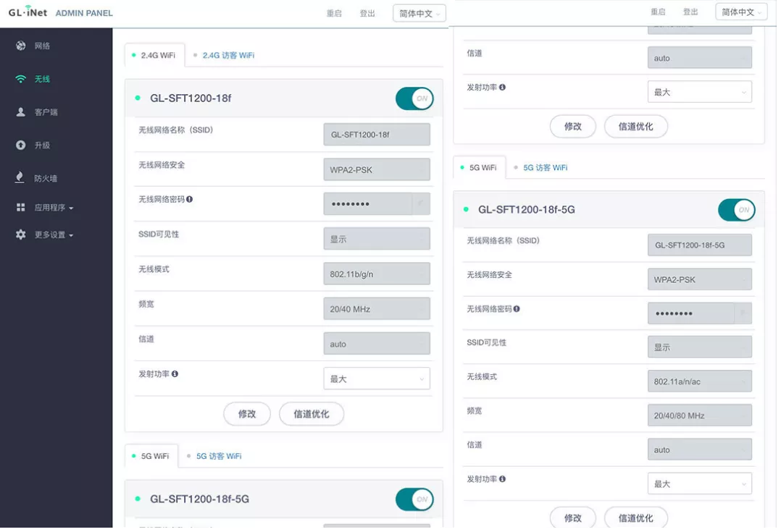
Task: Show password eye icon in right 5G password field
Action: tap(743, 313)
